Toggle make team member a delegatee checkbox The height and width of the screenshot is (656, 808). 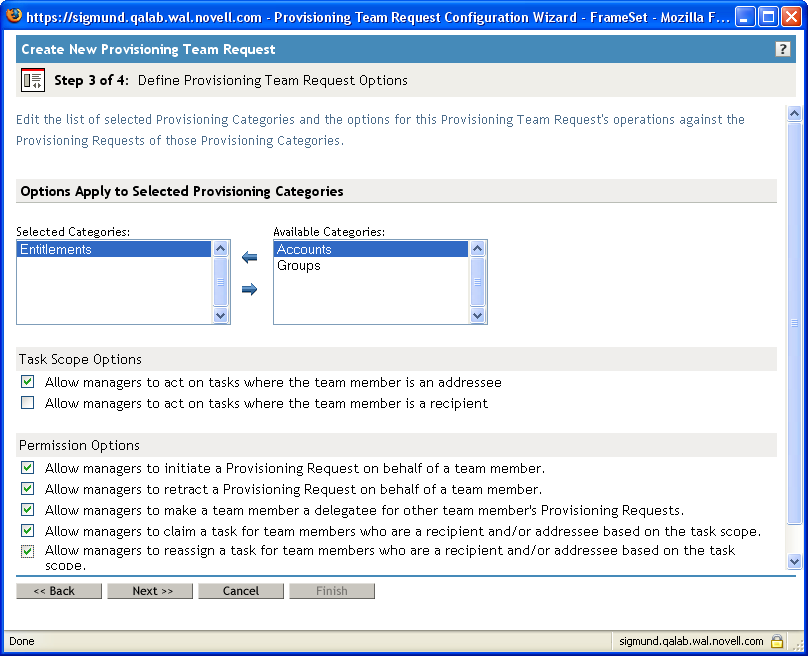click(28, 510)
